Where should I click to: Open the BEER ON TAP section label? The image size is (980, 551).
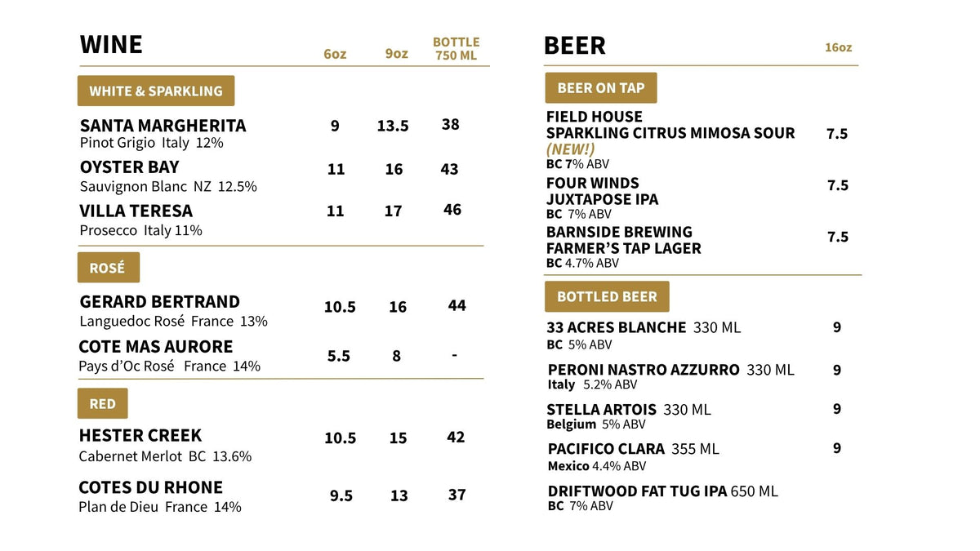[601, 87]
